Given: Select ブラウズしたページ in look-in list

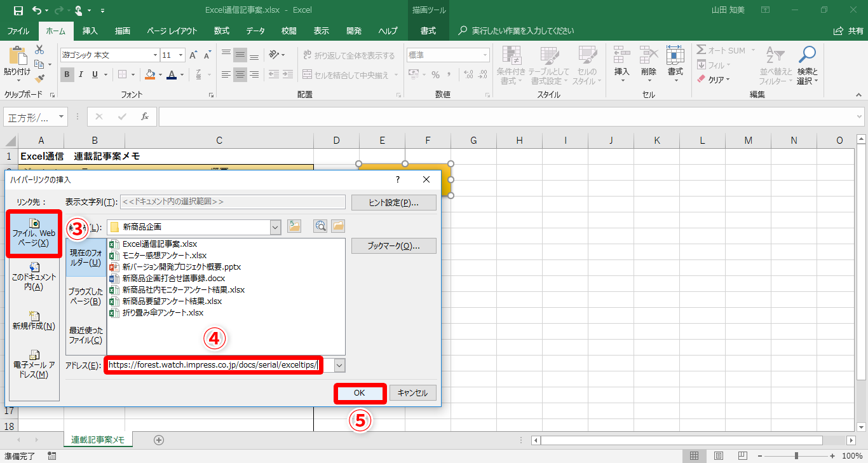Looking at the screenshot, I should 86,296.
